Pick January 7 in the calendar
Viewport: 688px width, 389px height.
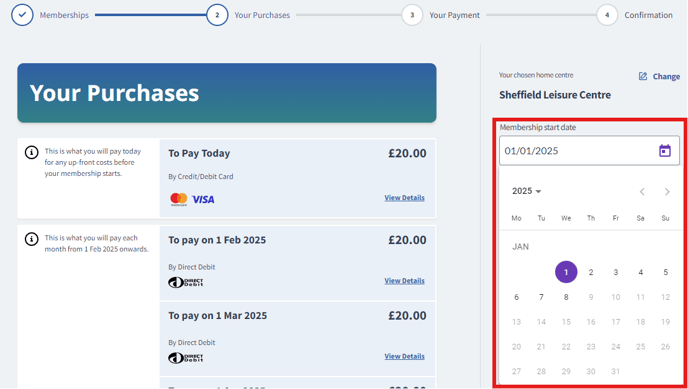click(541, 297)
